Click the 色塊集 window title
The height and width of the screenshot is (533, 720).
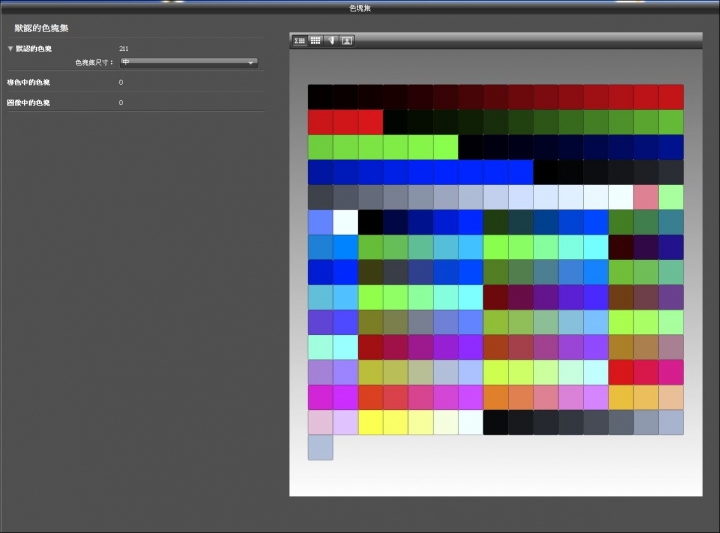point(360,8)
